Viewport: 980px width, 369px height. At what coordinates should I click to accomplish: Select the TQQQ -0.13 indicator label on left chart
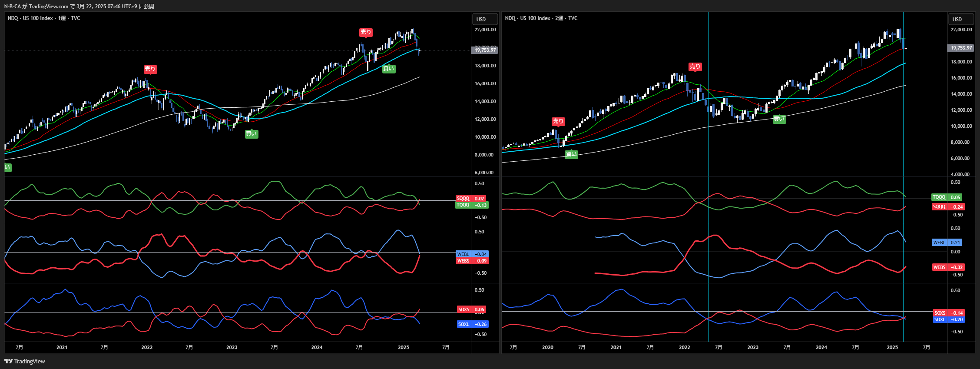coord(472,205)
